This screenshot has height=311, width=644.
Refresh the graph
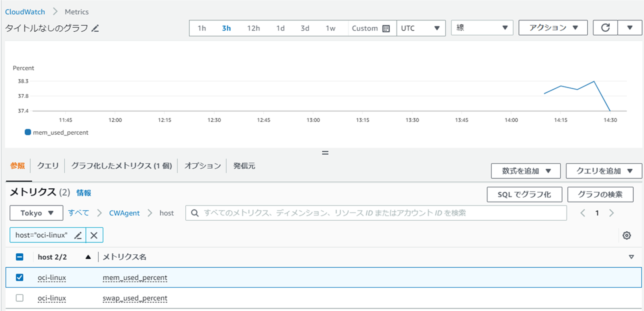coord(605,28)
